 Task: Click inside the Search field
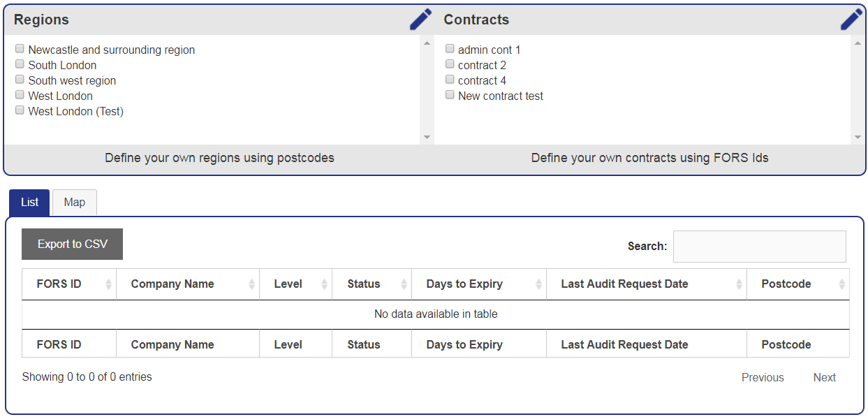pos(758,246)
